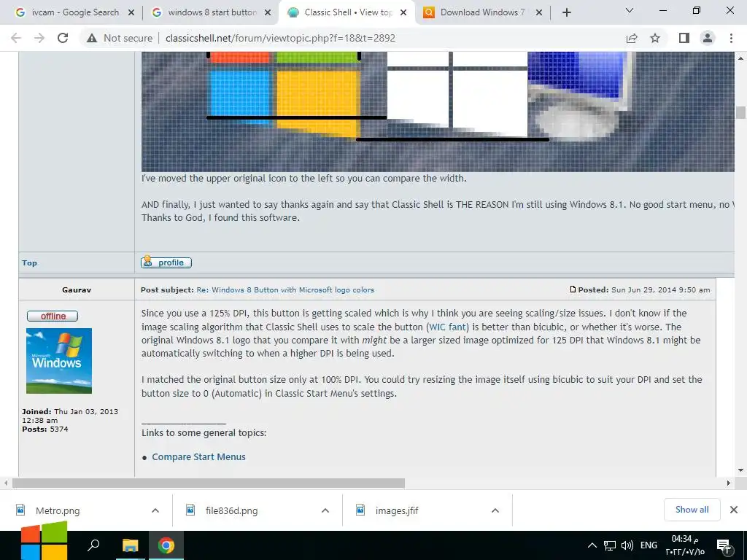Open the Compare Start Menus link
Screen dimensions: 747x560
(x=198, y=456)
